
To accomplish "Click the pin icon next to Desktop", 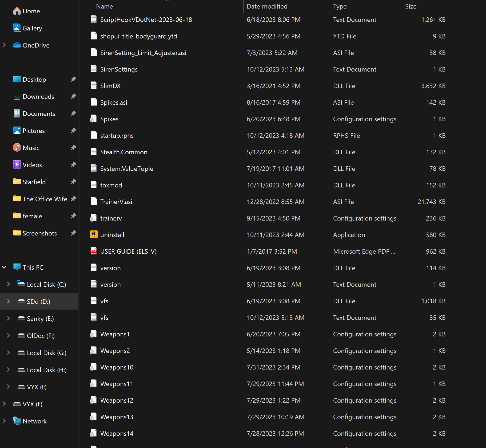I will [73, 79].
